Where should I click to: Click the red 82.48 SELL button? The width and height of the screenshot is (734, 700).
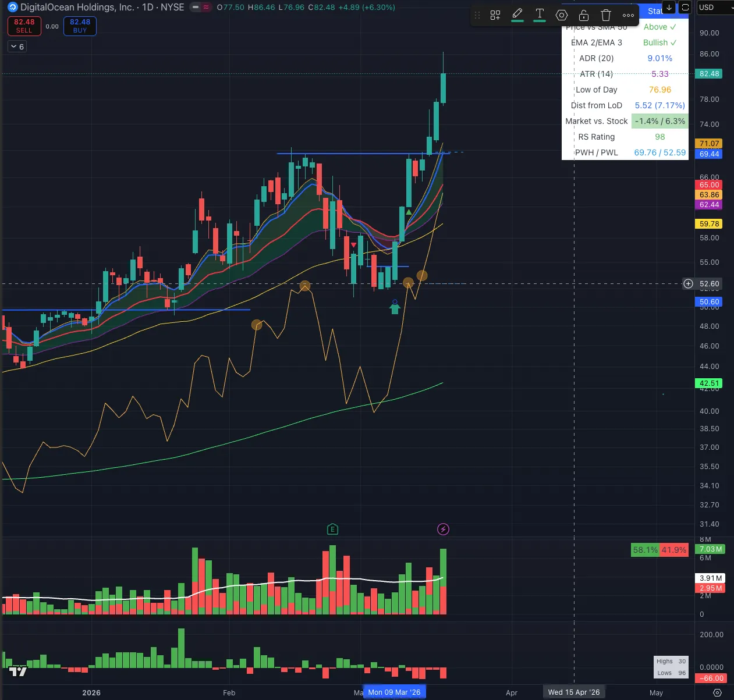pos(24,26)
